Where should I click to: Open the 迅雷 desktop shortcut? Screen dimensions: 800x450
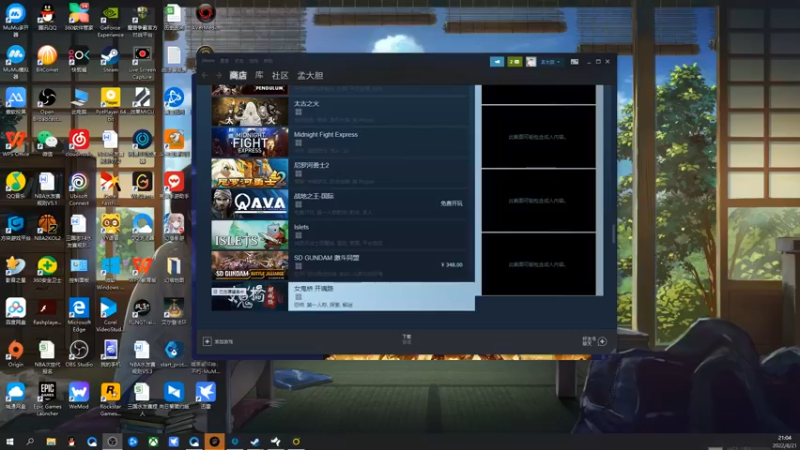205,396
